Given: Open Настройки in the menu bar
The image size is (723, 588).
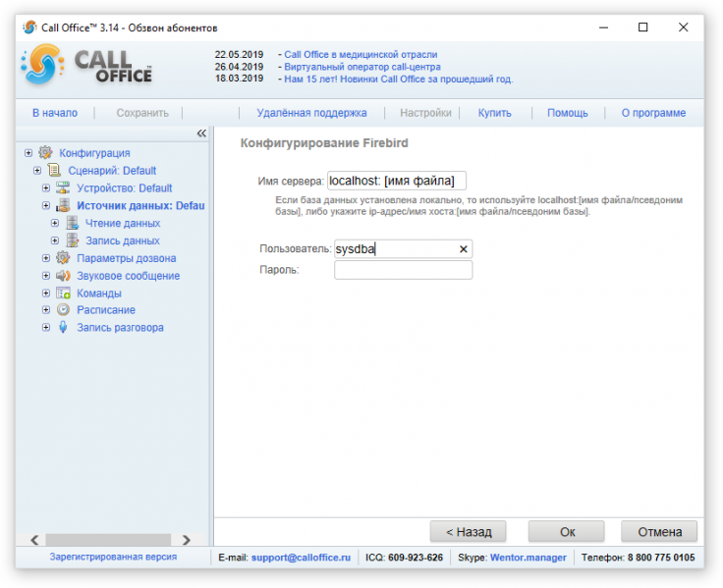Looking at the screenshot, I should point(425,113).
